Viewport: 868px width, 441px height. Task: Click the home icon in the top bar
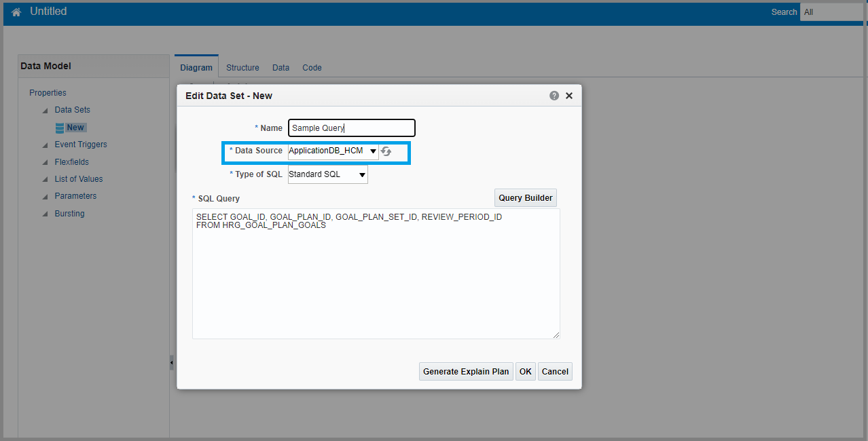pyautogui.click(x=15, y=12)
